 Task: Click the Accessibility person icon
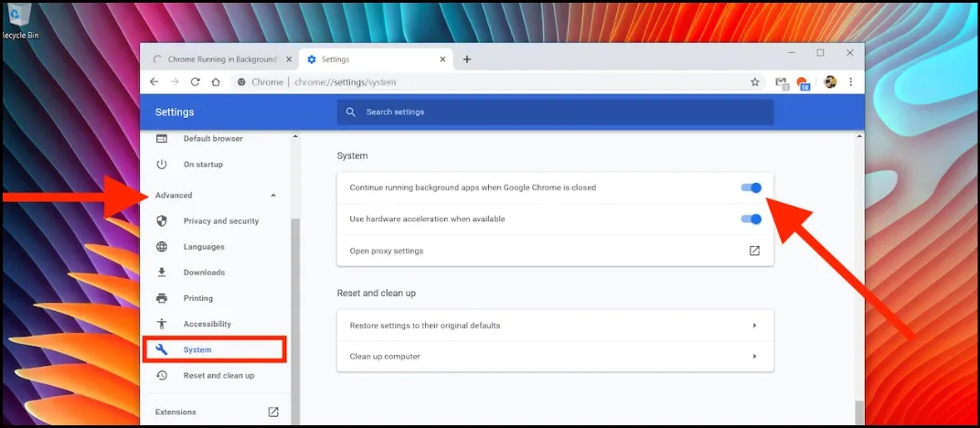pyautogui.click(x=162, y=324)
